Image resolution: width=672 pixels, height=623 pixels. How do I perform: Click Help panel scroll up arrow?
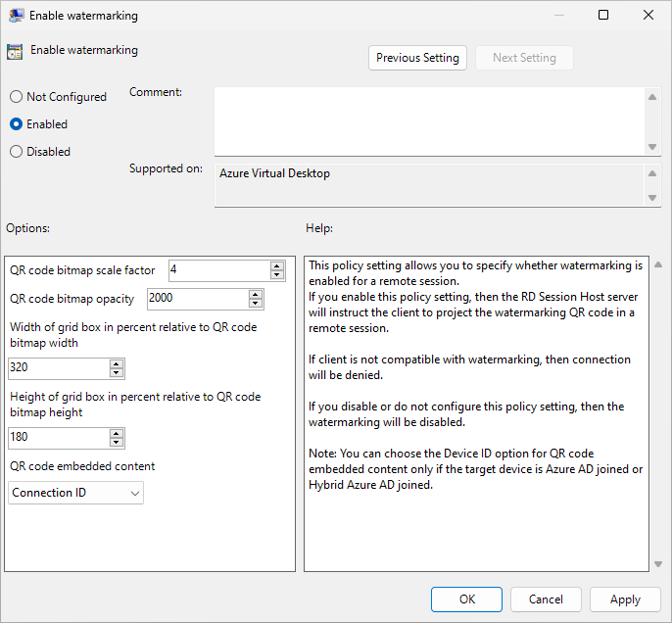658,265
